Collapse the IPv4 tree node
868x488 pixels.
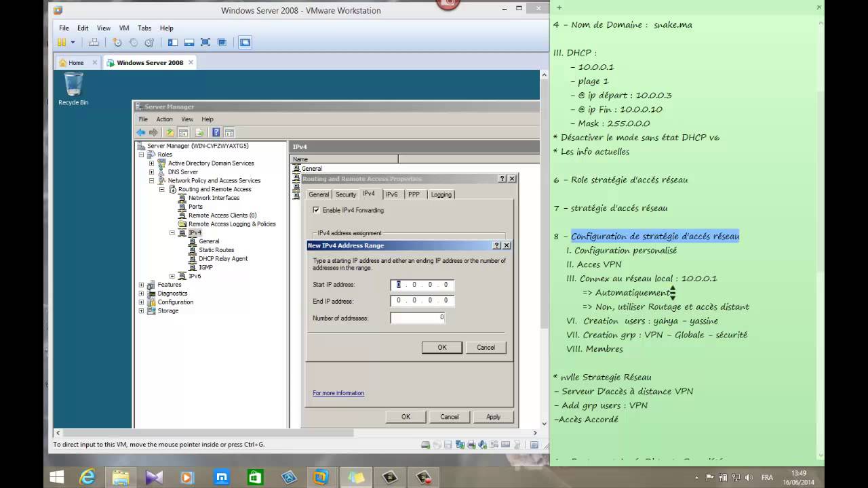172,232
